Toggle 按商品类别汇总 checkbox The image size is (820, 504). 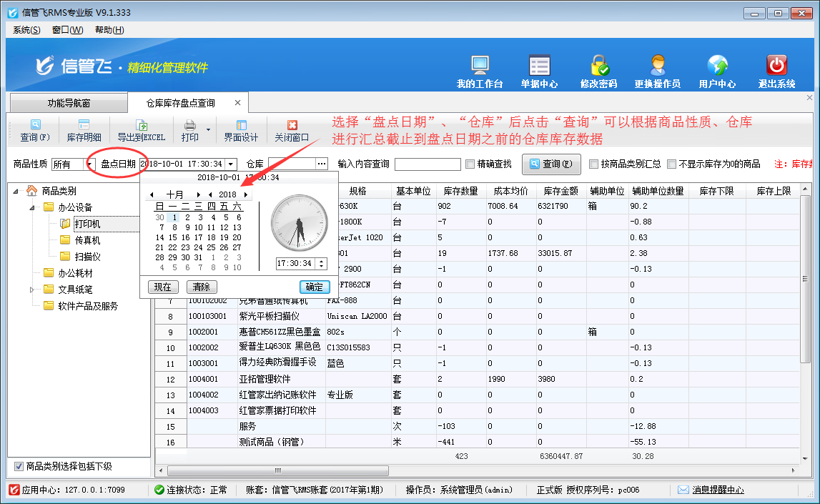(x=594, y=164)
